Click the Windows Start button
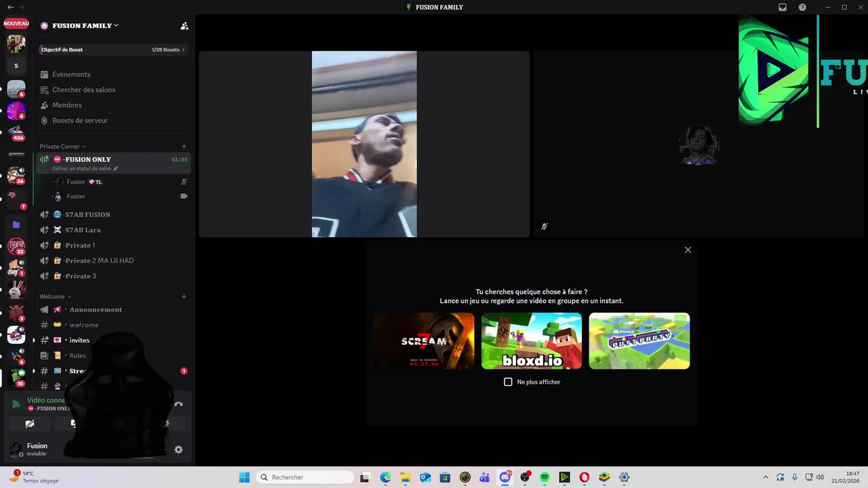868x488 pixels. 244,477
